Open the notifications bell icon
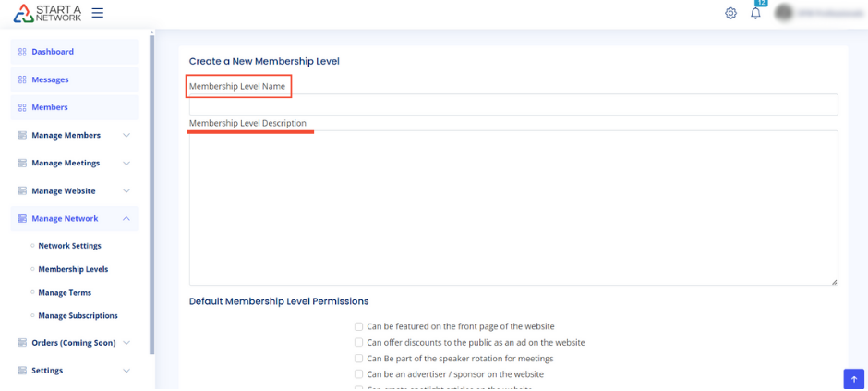Image resolution: width=868 pixels, height=391 pixels. [x=755, y=13]
